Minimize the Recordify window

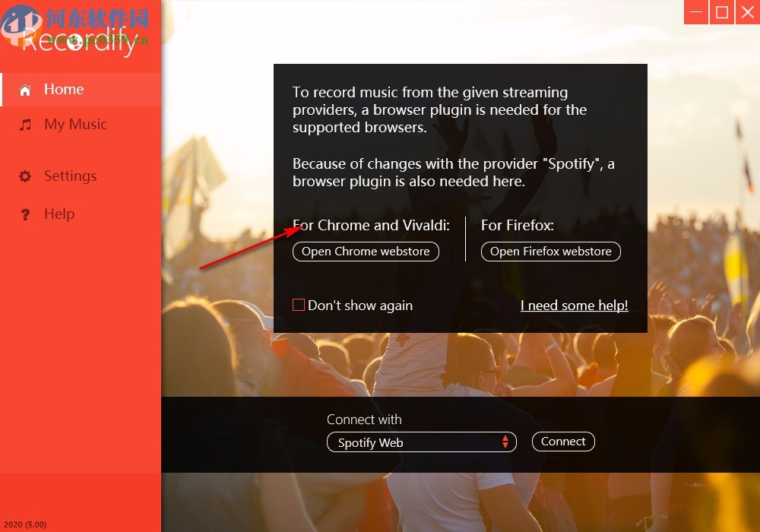(x=696, y=11)
